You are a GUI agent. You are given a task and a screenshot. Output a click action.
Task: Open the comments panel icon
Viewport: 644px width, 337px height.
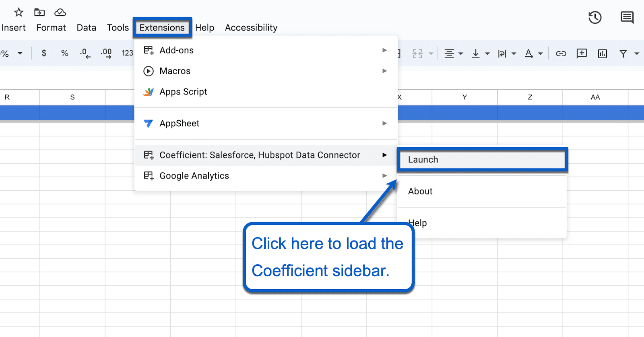coord(627,18)
